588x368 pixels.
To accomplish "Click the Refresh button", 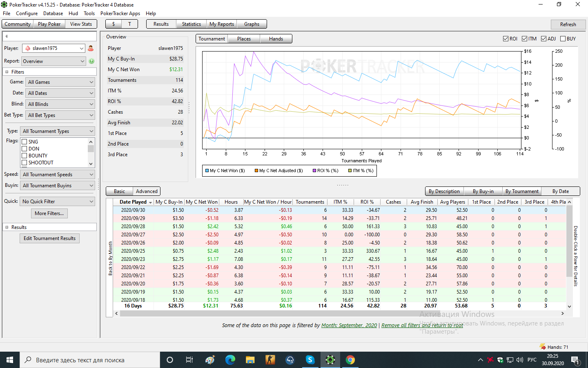I will [x=568, y=25].
